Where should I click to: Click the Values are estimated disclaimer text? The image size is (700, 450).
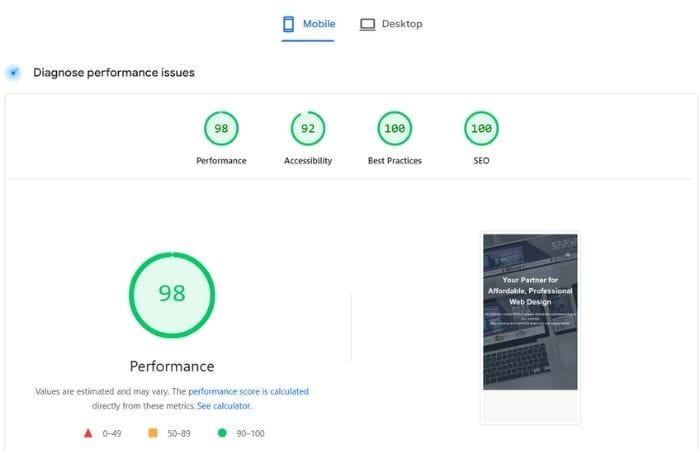tap(171, 399)
